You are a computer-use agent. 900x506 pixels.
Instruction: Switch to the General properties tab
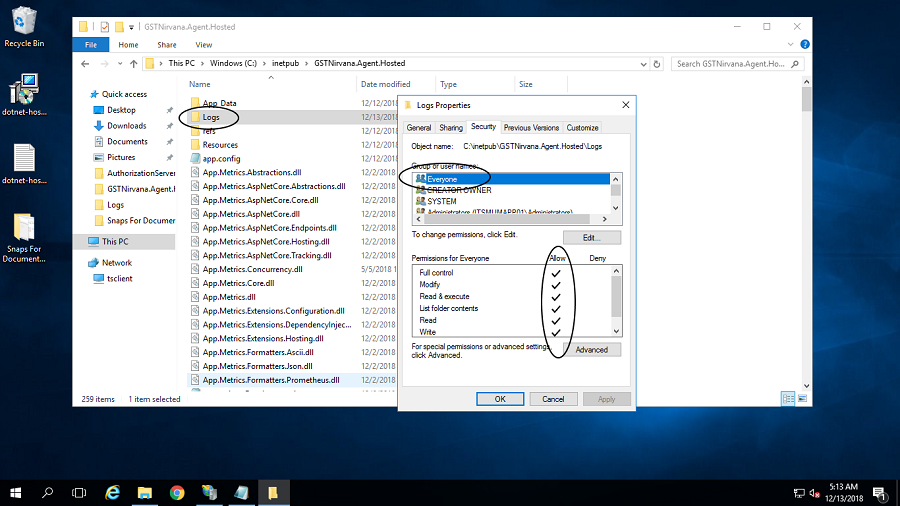[x=418, y=127]
